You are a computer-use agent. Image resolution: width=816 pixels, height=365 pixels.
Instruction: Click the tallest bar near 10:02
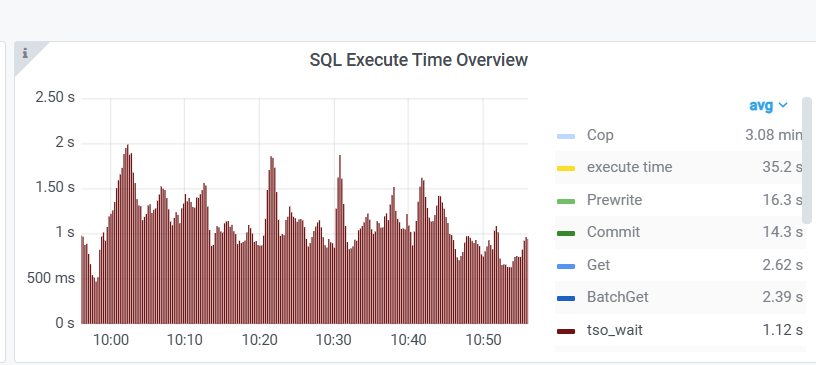128,234
